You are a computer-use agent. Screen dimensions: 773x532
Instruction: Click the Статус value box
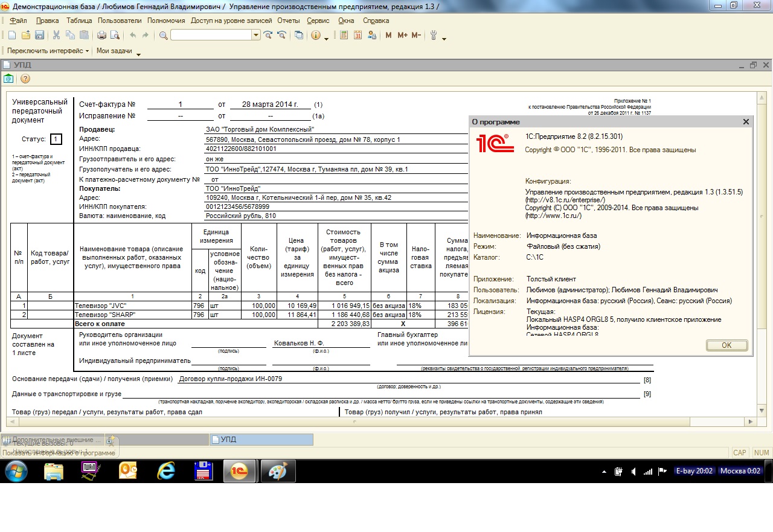(56, 139)
